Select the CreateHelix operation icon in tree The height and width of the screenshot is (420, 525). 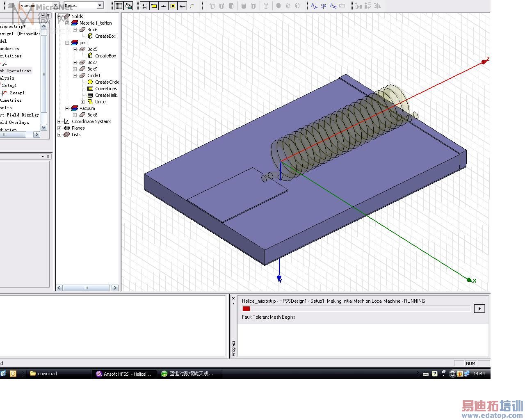[90, 95]
